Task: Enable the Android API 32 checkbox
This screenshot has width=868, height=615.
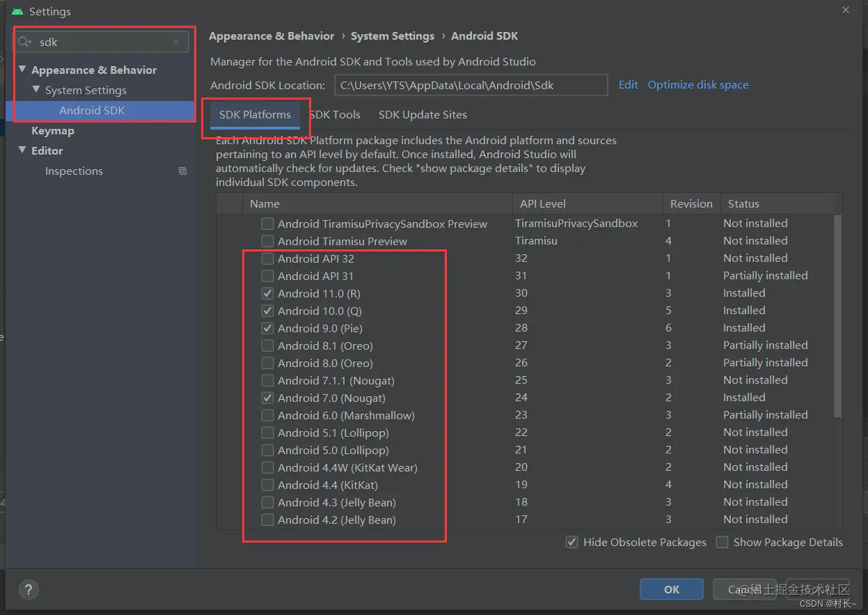Action: pos(267,258)
